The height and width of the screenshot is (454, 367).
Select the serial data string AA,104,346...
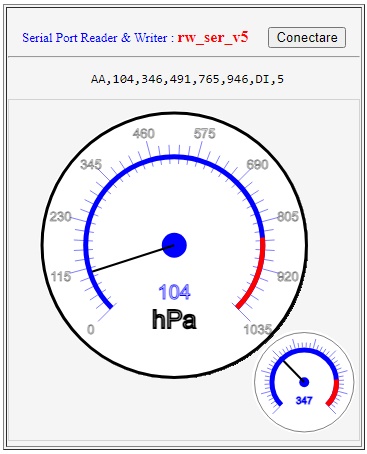187,79
